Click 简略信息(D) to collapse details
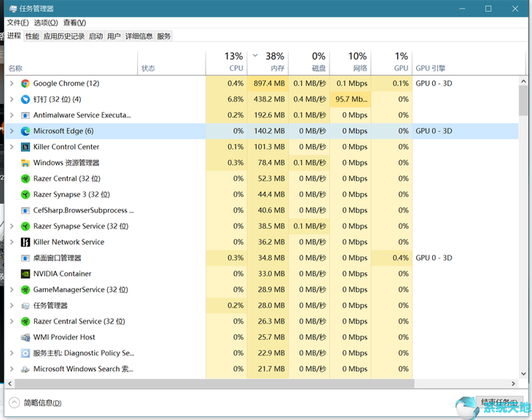 click(x=35, y=403)
